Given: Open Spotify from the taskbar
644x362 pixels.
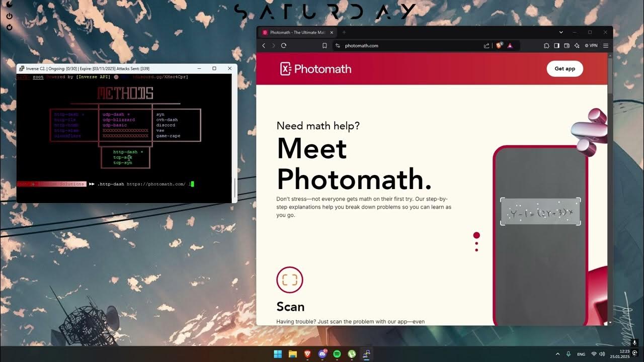Looking at the screenshot, I should [337, 354].
